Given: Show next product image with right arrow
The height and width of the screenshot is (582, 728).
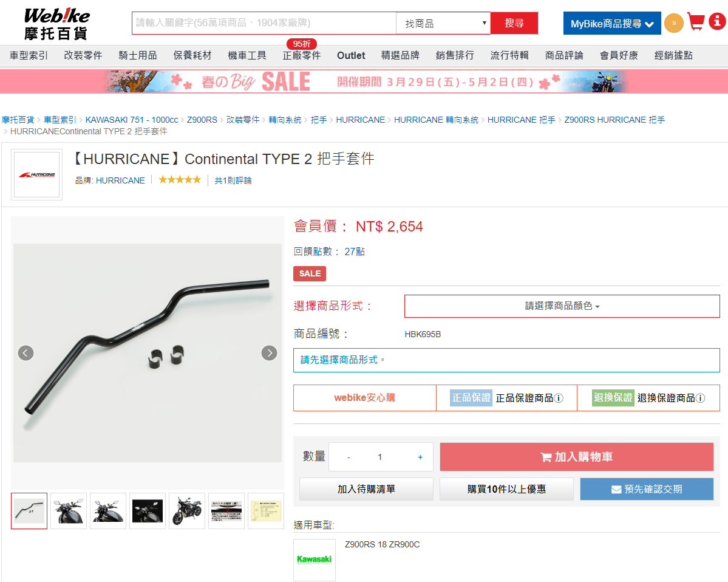Looking at the screenshot, I should tap(270, 353).
